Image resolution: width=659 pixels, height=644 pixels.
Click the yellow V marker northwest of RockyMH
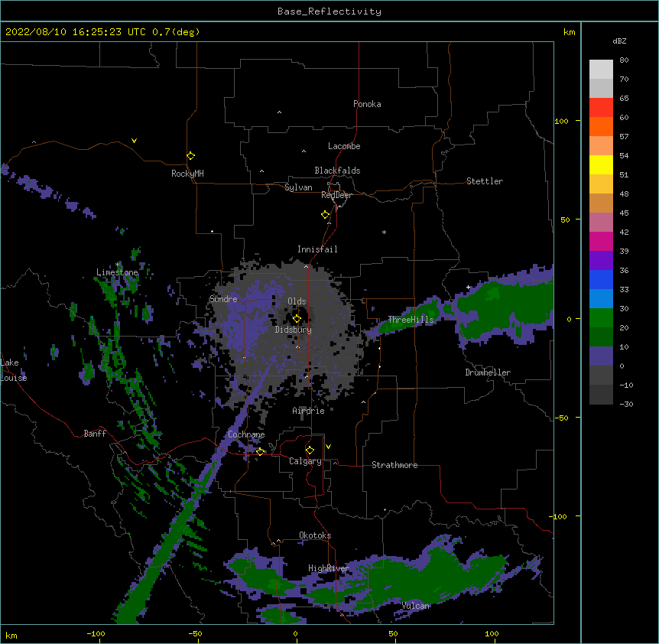134,141
